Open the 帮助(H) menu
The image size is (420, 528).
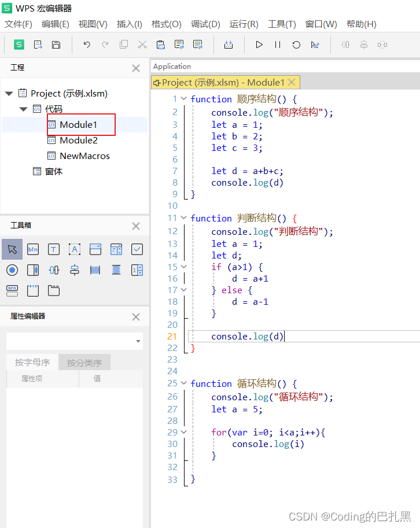point(362,24)
